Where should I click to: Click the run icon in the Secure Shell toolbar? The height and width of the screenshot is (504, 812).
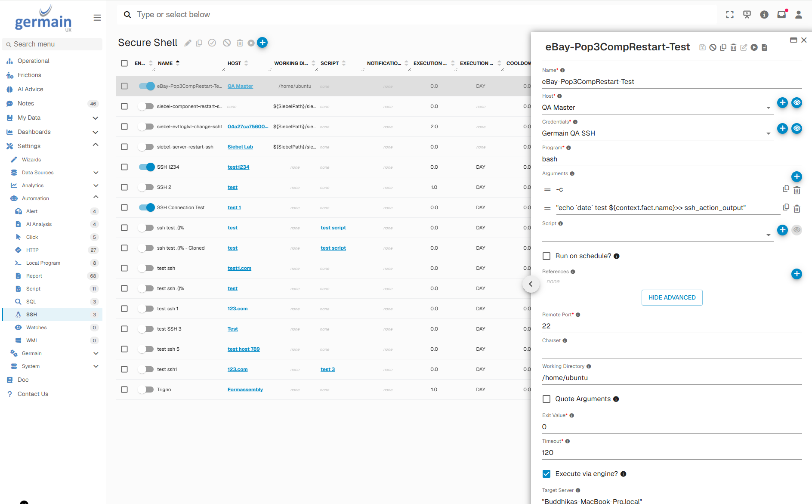coord(251,43)
